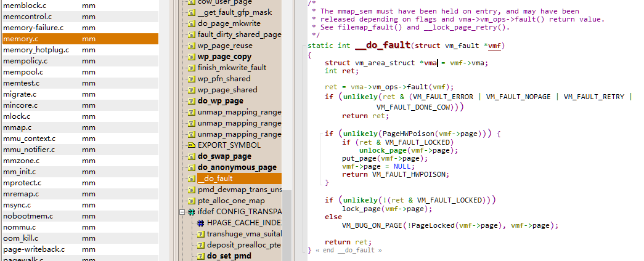Viewport: 644px width, 261px height.
Task: Select finish_mkwrite_fault in the symbol tree
Action: point(232,68)
